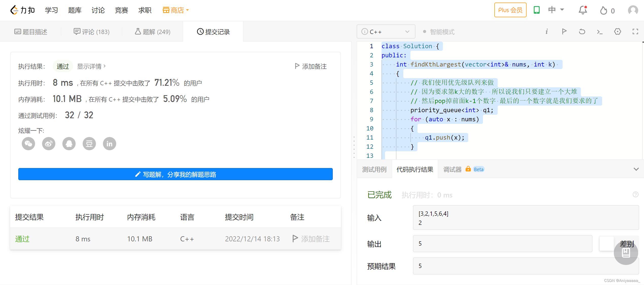
Task: Switch to 评论 (183) tab
Action: [x=92, y=32]
